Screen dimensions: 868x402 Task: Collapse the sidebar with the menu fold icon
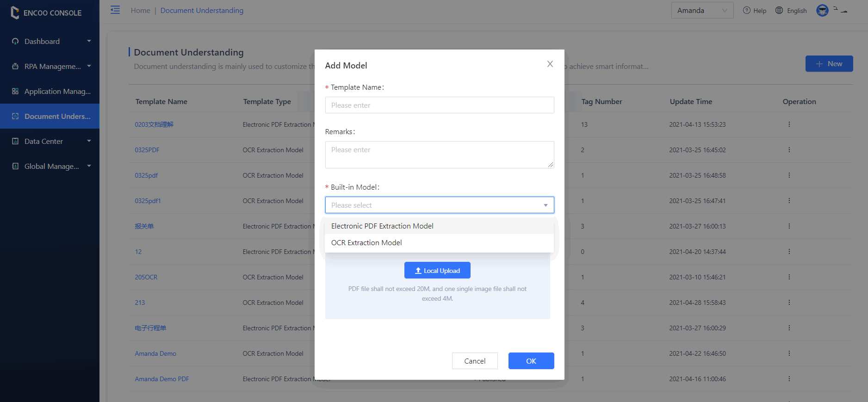115,10
